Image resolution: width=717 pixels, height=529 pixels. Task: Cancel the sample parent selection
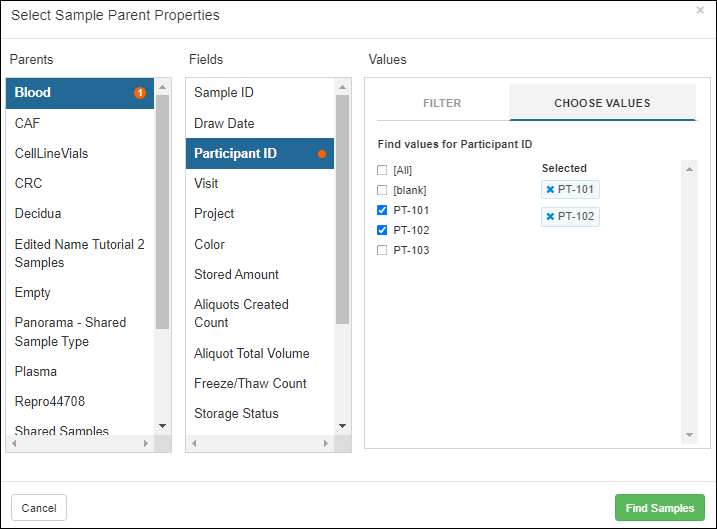point(39,508)
